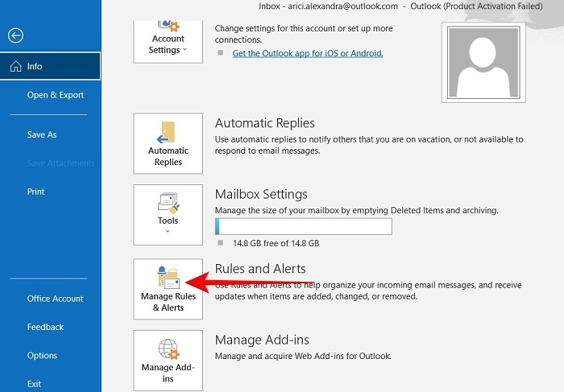Open Outlook Options
Image resolution: width=564 pixels, height=392 pixels.
(x=42, y=355)
